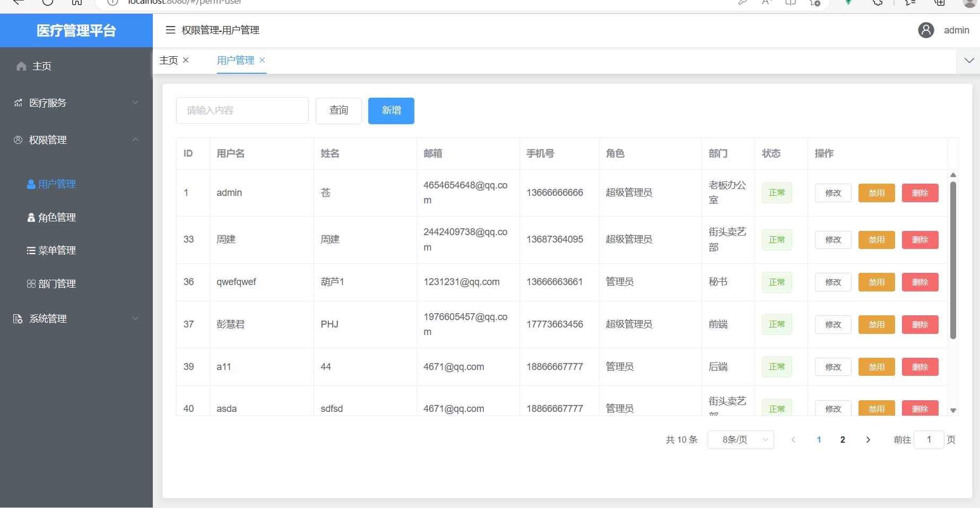Click the table vertical scrollbar thumb
The width and height of the screenshot is (980, 508).
[x=953, y=260]
